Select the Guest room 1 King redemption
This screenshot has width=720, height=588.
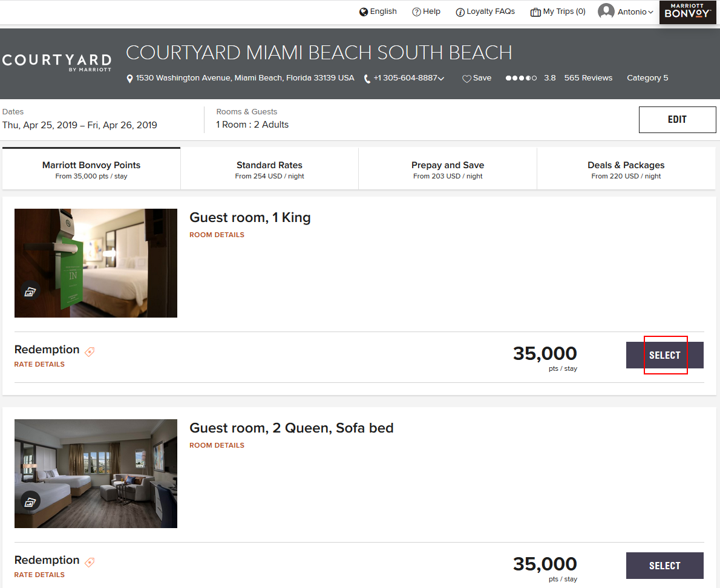(x=664, y=355)
